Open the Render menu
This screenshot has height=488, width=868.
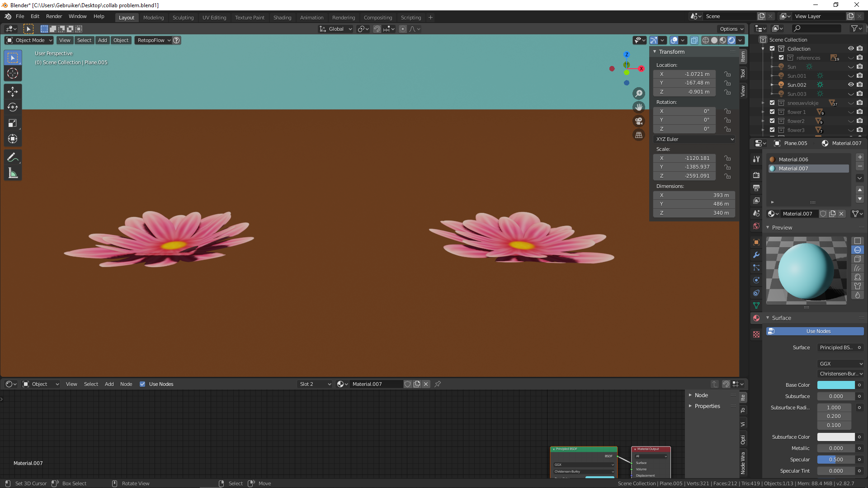[x=54, y=16]
